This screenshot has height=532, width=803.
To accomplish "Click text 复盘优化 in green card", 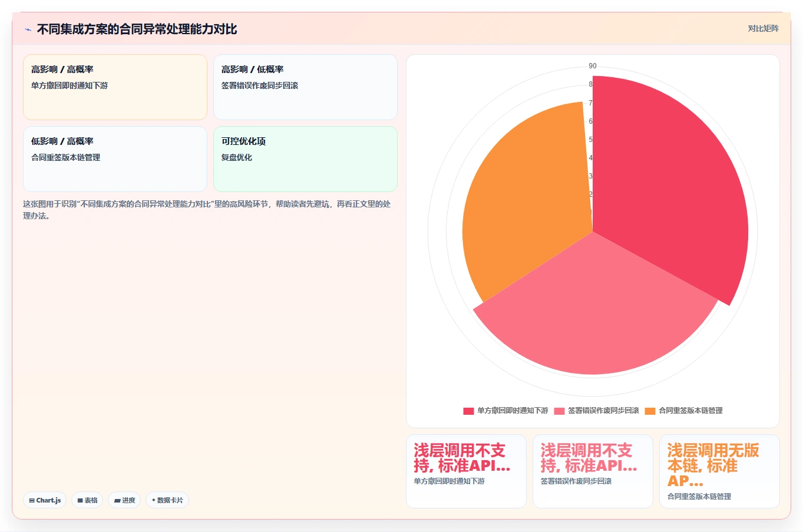I will coord(237,157).
